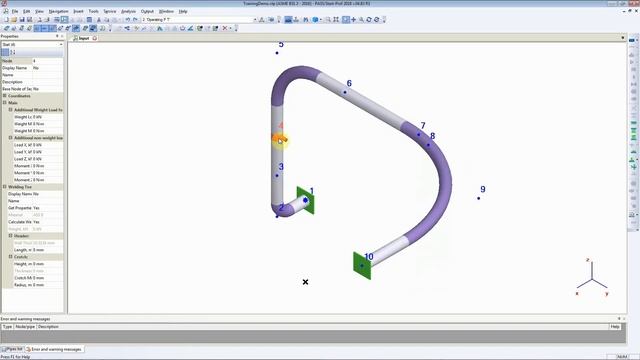640x360 pixels.
Task: Click the Load X value row
Action: pyautogui.click(x=32, y=144)
